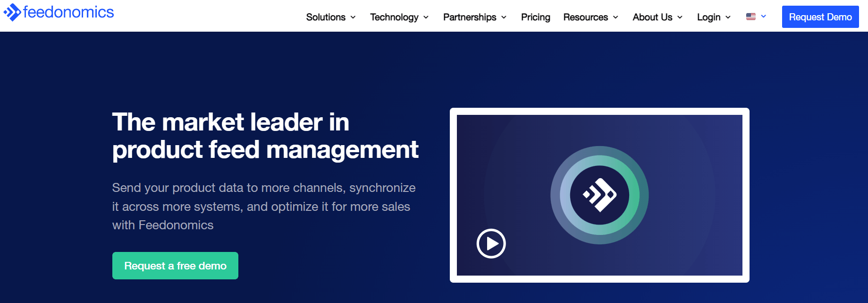Click the blue Request Demo button
This screenshot has width=868, height=303.
coord(820,17)
